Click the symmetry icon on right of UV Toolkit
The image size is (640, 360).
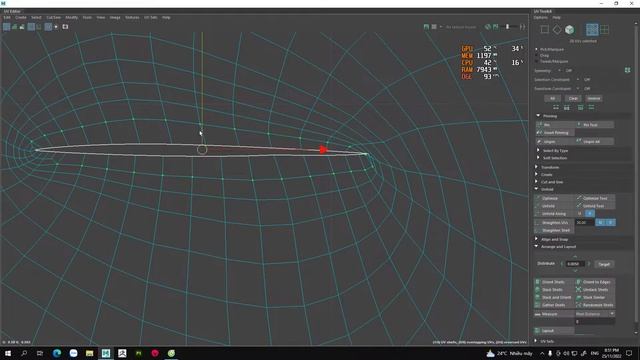click(627, 70)
